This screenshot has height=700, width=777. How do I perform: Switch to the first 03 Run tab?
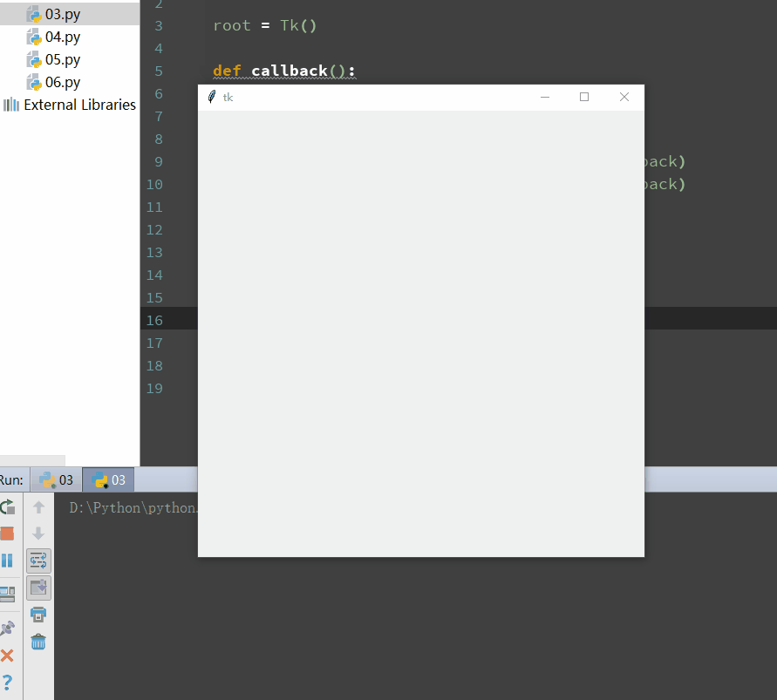pyautogui.click(x=56, y=479)
